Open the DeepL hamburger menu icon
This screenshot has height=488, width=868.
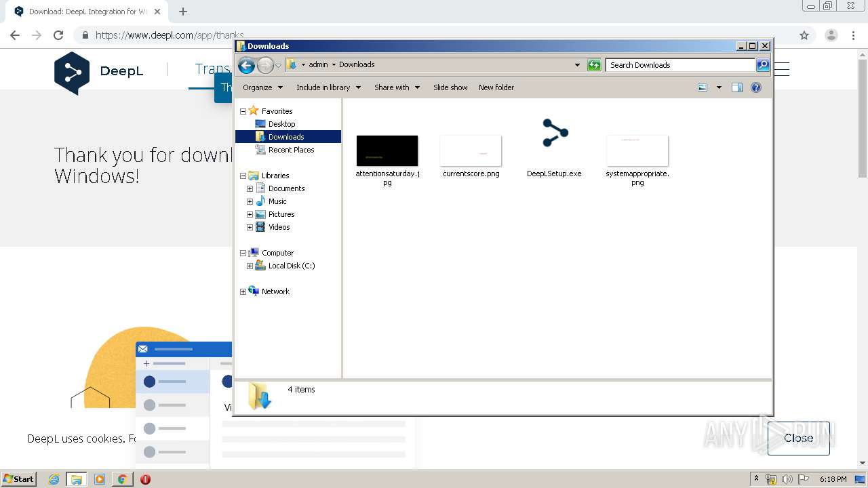[782, 69]
